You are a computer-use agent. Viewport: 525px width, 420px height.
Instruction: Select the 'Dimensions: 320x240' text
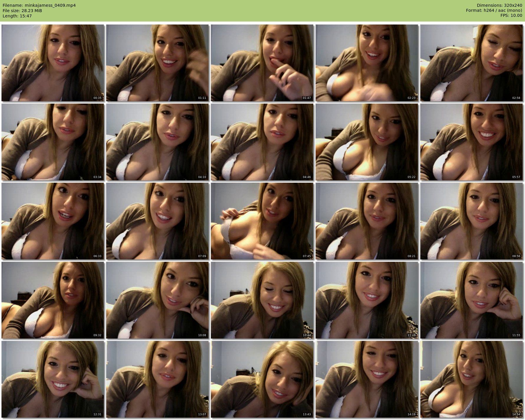pos(499,5)
